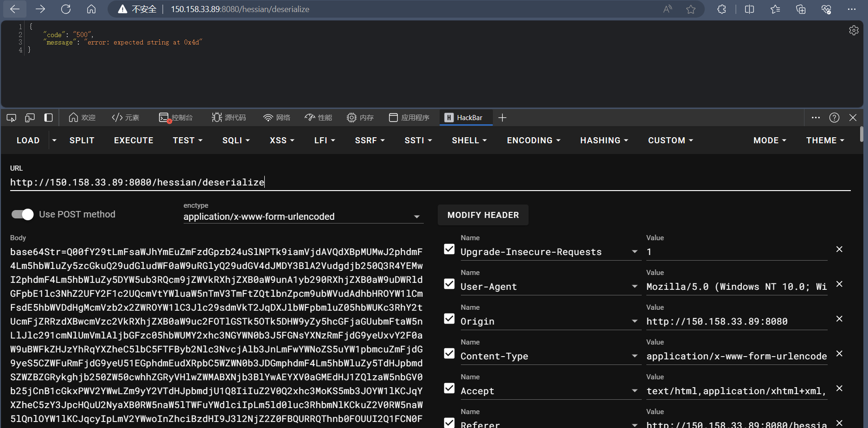
Task: Go back to previous page
Action: (15, 9)
